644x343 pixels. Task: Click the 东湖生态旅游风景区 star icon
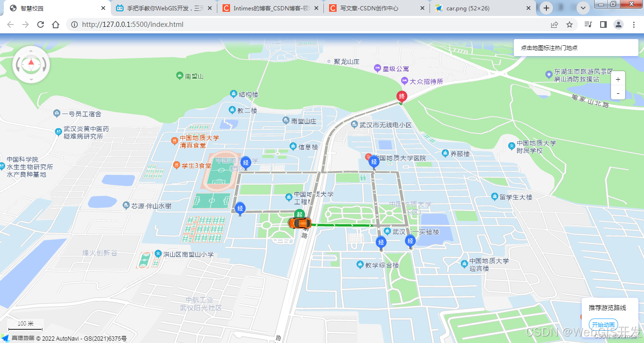coord(549,74)
